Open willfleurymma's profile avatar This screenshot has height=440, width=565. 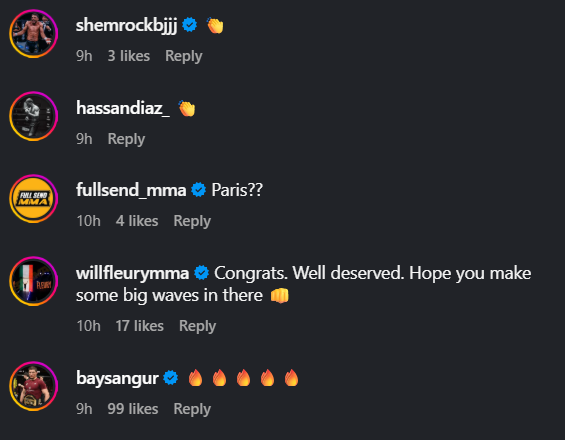(34, 281)
